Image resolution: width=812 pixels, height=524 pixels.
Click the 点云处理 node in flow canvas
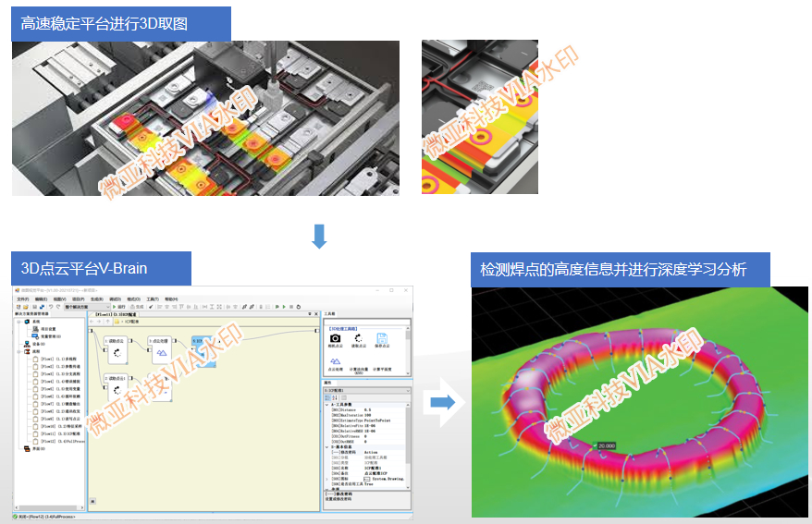point(158,349)
